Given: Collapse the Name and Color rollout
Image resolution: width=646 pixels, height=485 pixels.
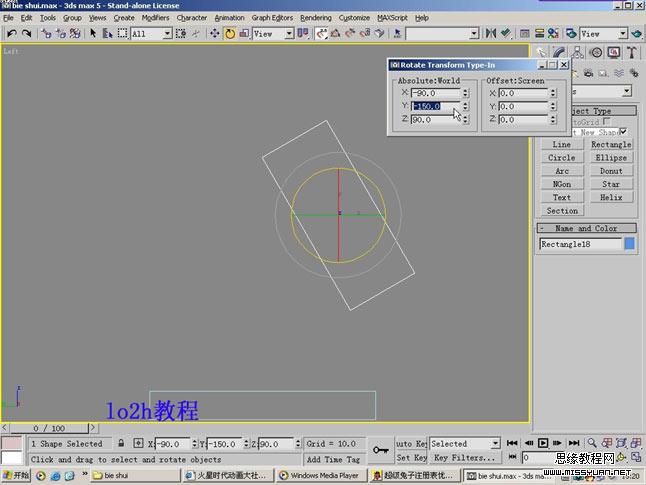Looking at the screenshot, I should coord(586,228).
